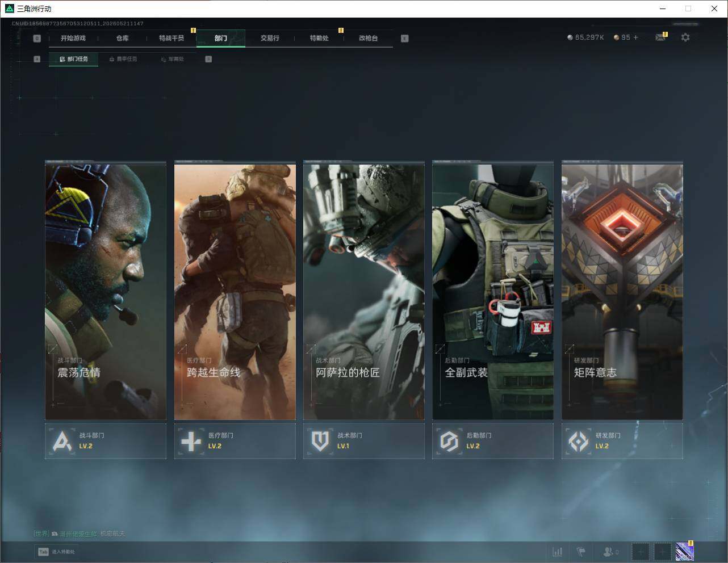Click the tactical department shield emblem
The image size is (728, 563).
[x=320, y=441]
